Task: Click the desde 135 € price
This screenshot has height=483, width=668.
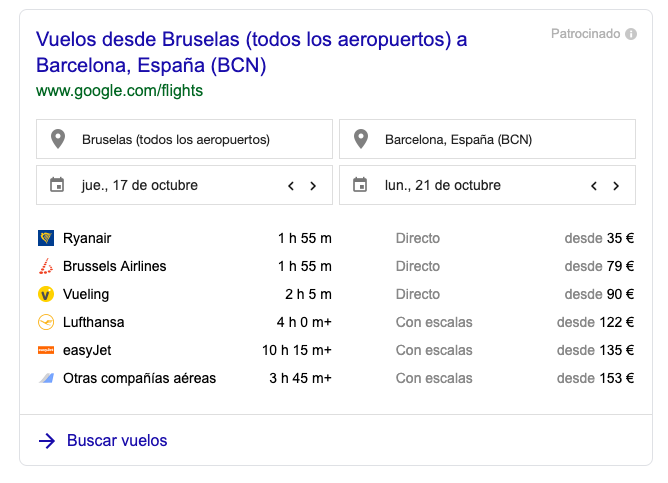Action: click(596, 350)
